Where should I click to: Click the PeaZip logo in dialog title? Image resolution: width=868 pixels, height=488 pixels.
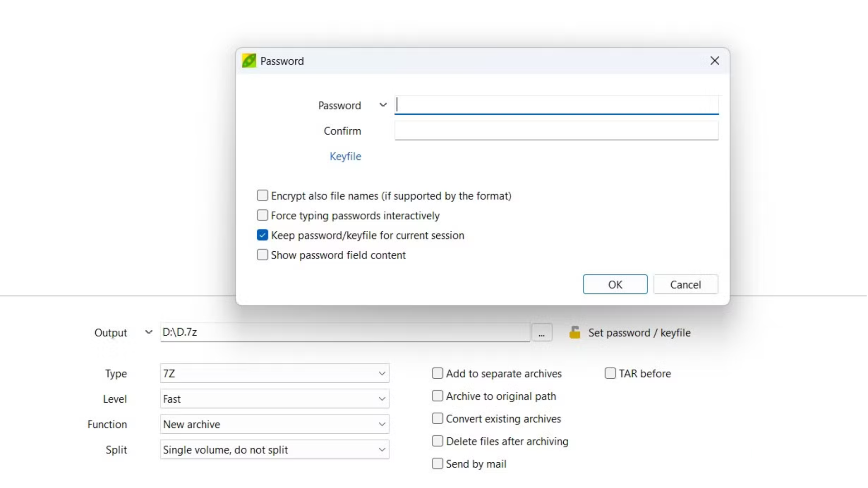click(249, 61)
